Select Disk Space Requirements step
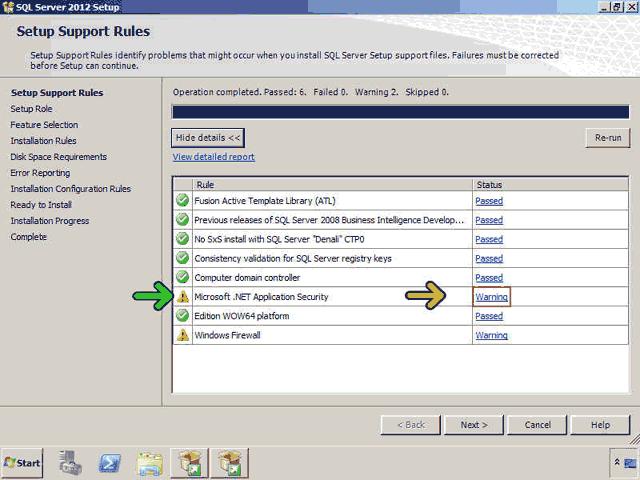640x480 pixels. pos(58,156)
